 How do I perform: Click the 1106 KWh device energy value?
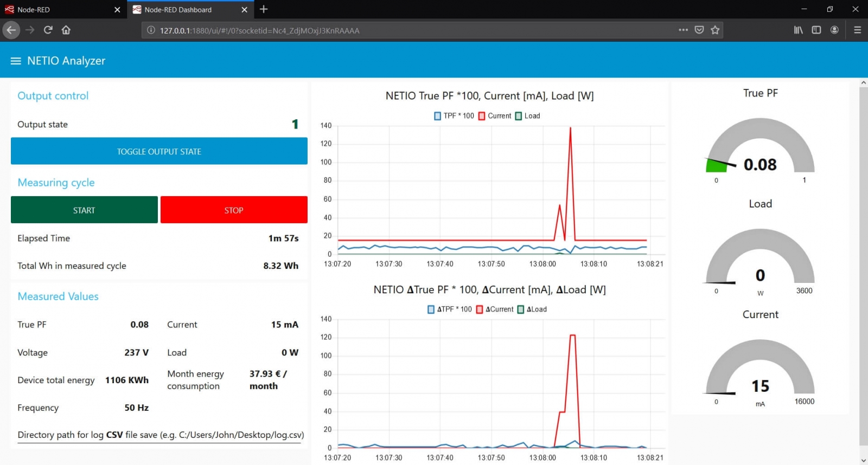[126, 380]
